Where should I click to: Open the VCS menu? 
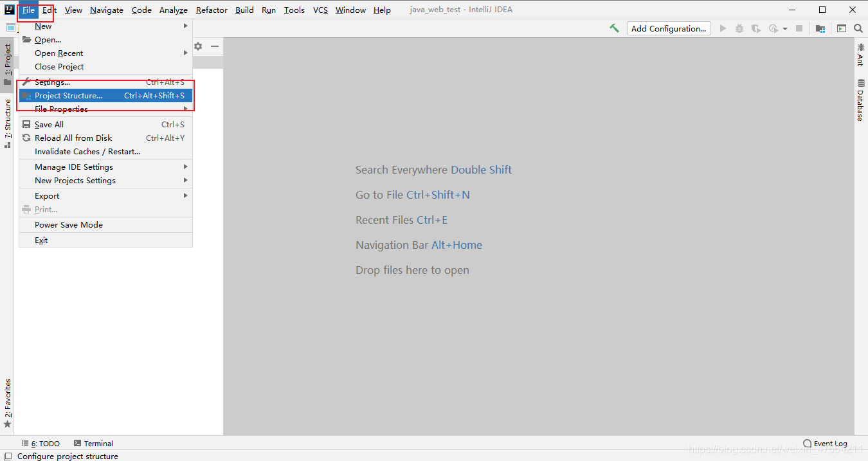(x=320, y=10)
